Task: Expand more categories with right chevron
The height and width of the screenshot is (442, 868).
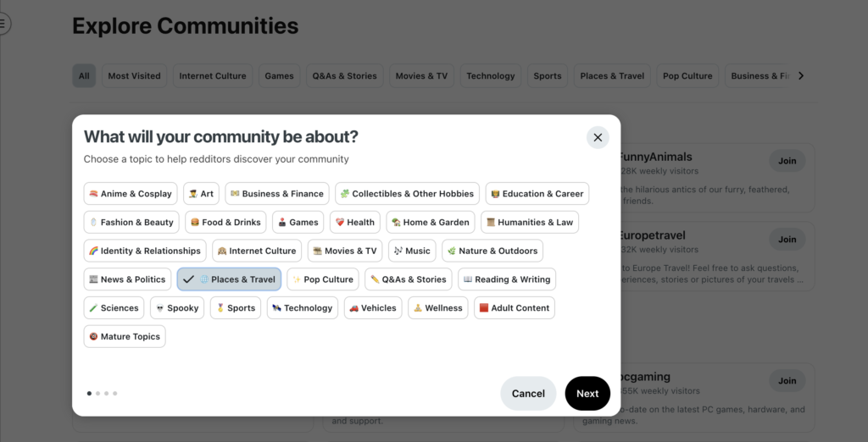Action: (x=800, y=76)
